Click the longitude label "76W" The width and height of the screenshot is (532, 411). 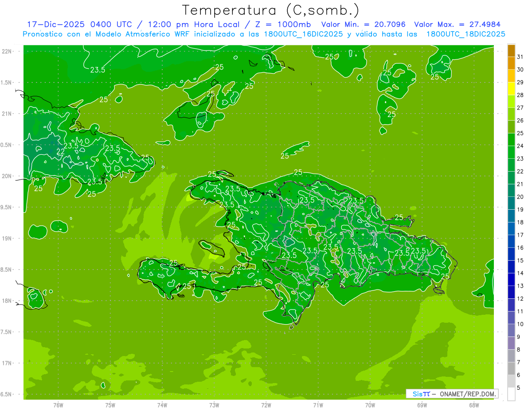pos(58,405)
